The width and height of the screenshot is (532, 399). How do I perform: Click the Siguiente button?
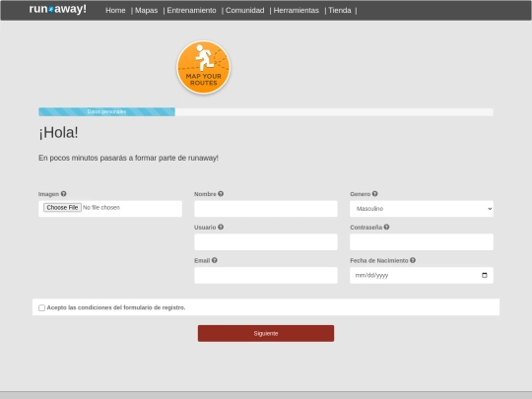(266, 334)
